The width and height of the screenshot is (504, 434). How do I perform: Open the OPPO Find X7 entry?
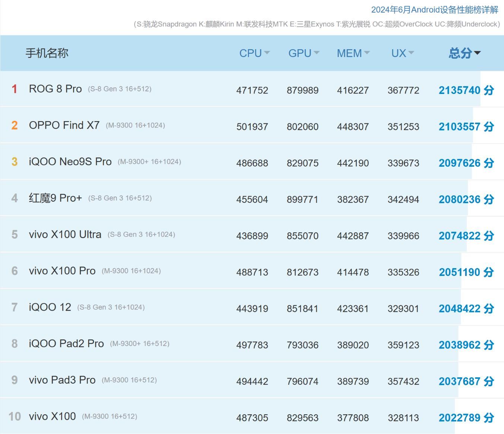64,125
